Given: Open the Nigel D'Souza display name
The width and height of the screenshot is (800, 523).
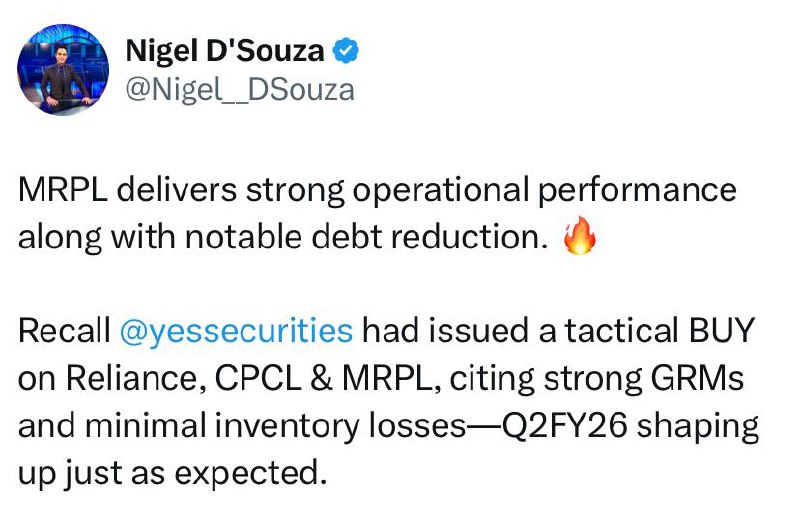Looking at the screenshot, I should coord(227,50).
